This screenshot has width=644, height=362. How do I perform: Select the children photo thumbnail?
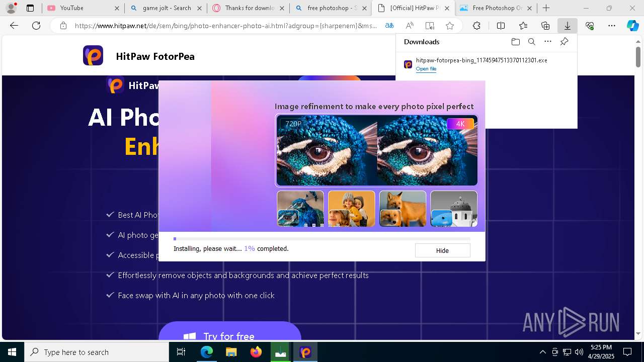(351, 209)
